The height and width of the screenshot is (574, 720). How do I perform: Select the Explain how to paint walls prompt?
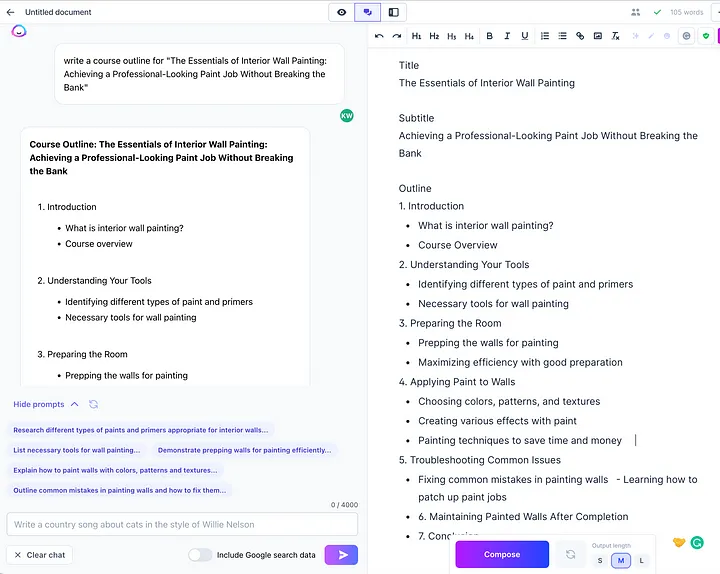point(115,470)
